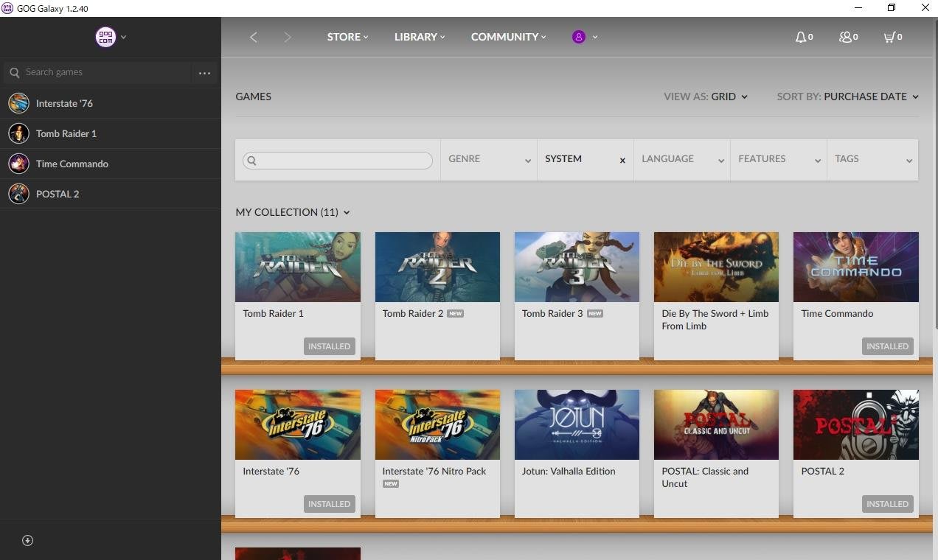Open the Tomb Raider 2 cover thumbnail

click(437, 267)
